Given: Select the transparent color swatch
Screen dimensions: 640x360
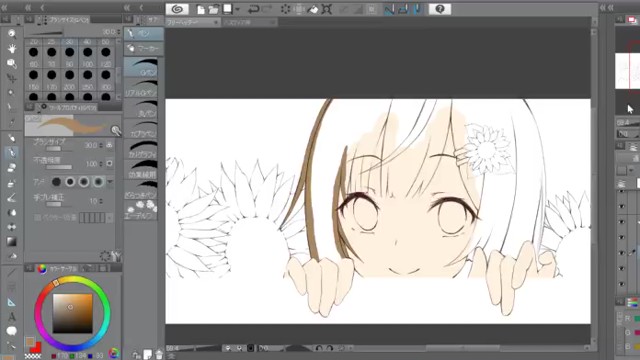Looking at the screenshot, I should pyautogui.click(x=33, y=356).
